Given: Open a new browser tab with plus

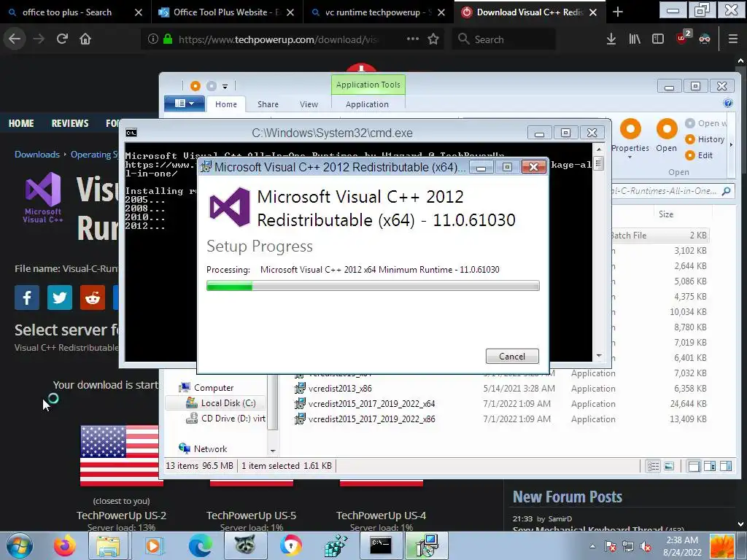Looking at the screenshot, I should [617, 12].
